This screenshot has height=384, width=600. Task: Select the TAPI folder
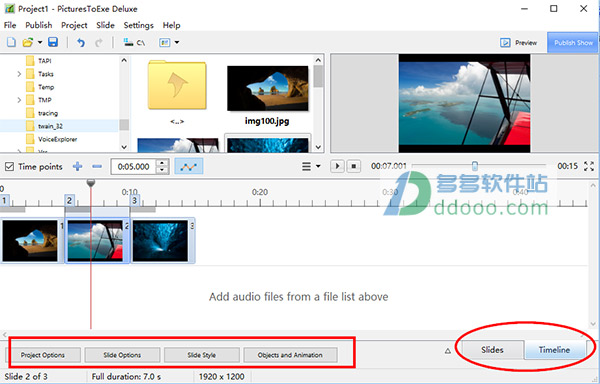coord(44,61)
